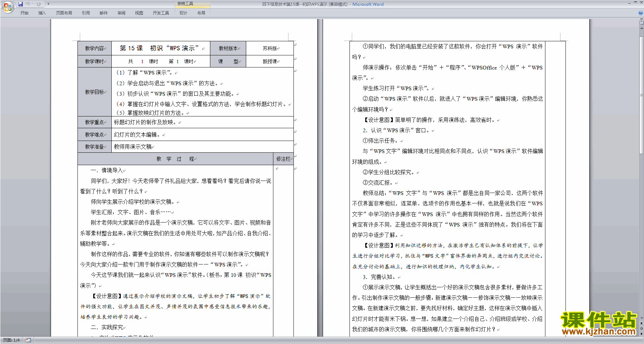This screenshot has height=344, width=644.
Task: Click the heading 2. 认识 WPS 演示 窗口
Action: click(x=396, y=130)
